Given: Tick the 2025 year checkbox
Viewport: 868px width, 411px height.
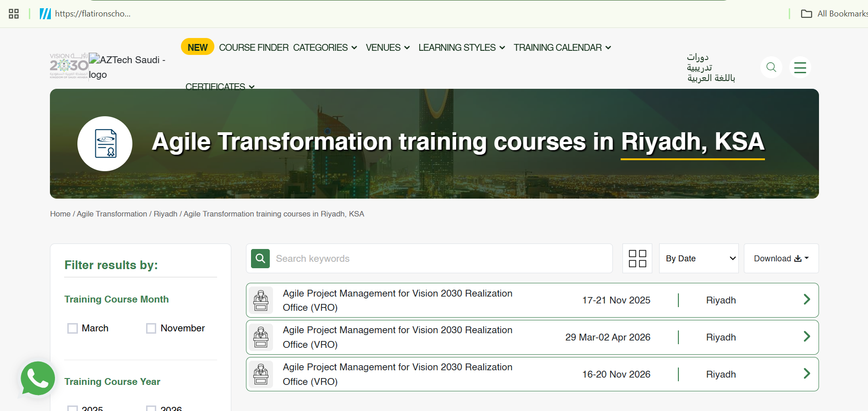Looking at the screenshot, I should [x=72, y=408].
